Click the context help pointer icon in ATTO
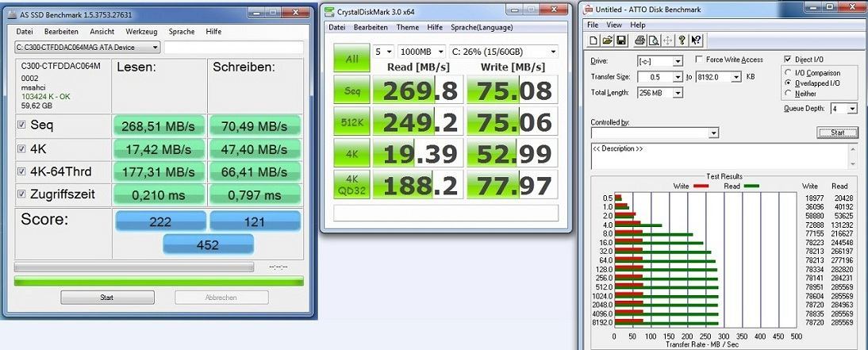 pos(696,40)
